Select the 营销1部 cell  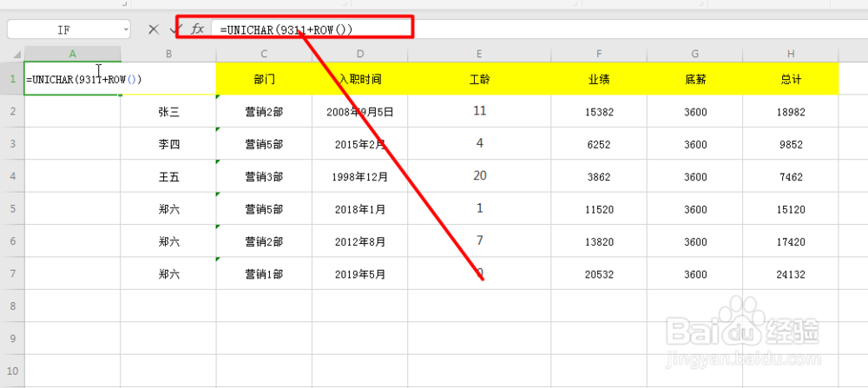click(x=264, y=273)
